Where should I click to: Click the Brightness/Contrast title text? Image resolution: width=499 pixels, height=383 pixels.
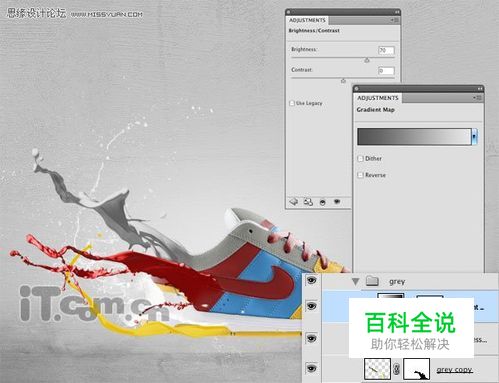coord(314,31)
